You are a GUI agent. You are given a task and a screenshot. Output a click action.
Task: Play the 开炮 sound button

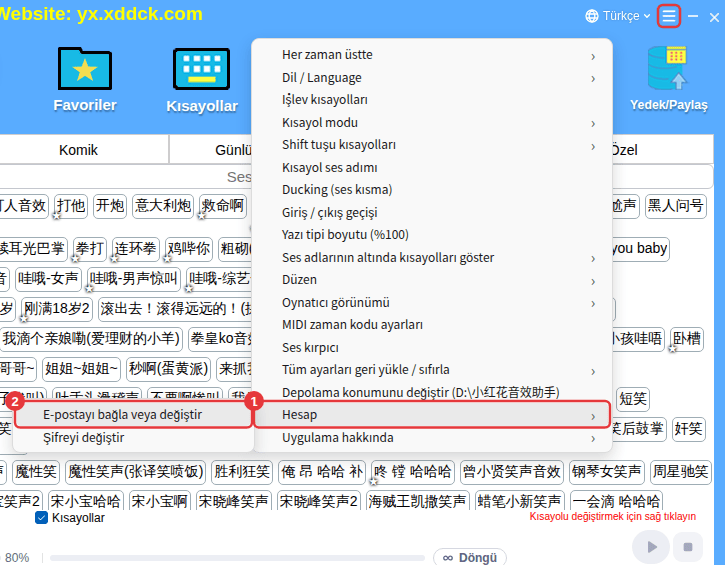coord(110,206)
